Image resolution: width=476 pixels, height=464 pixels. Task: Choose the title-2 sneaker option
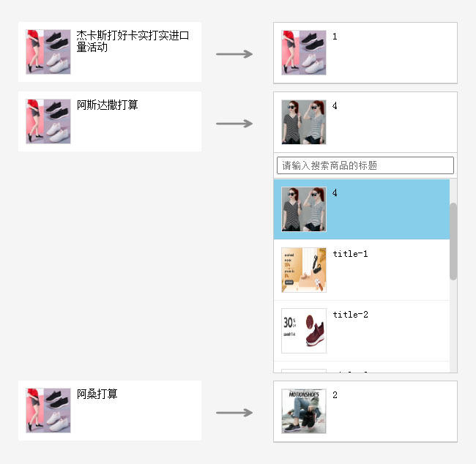pos(362,331)
